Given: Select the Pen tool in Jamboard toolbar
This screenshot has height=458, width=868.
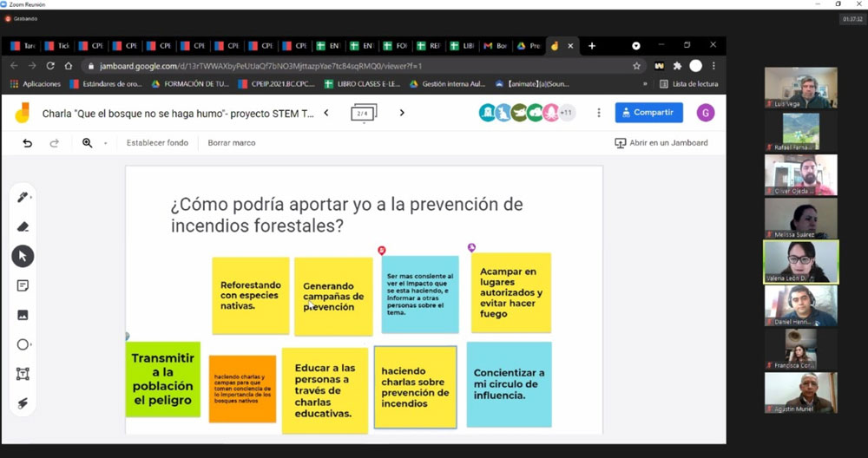Looking at the screenshot, I should coord(23,198).
